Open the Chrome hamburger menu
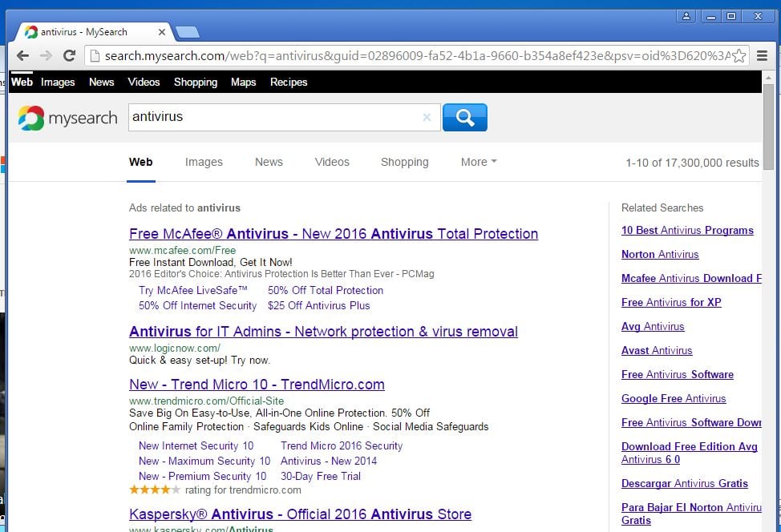781x532 pixels. pos(762,56)
